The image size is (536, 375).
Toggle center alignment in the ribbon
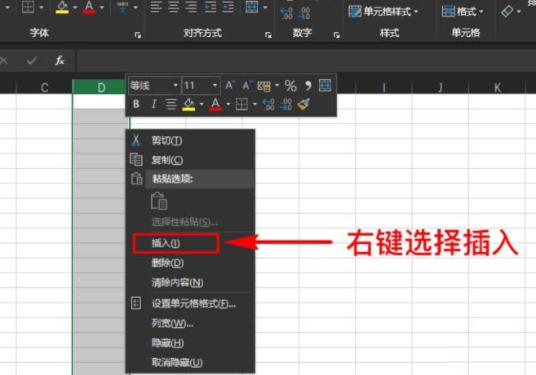coord(174,7)
